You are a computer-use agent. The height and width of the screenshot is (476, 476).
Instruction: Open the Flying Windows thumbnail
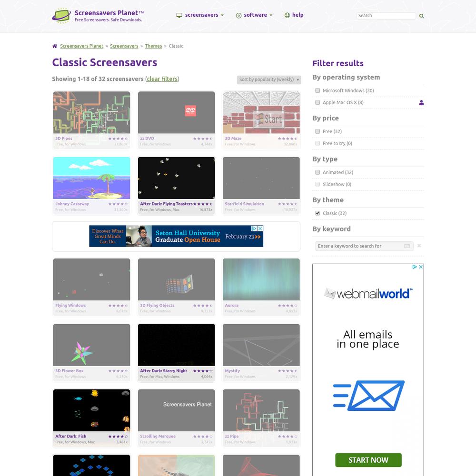pos(92,279)
